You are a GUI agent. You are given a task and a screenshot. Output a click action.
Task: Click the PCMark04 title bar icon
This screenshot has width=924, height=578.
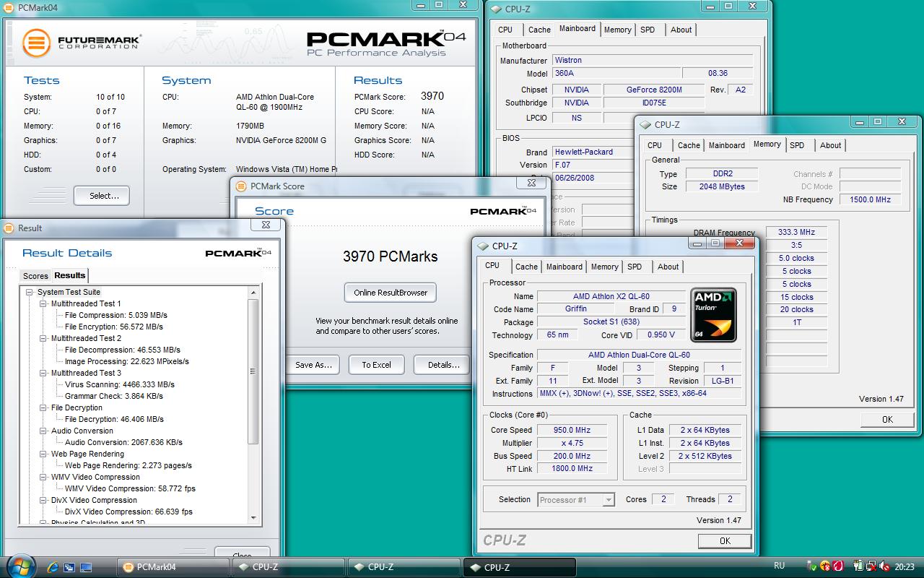[x=9, y=7]
